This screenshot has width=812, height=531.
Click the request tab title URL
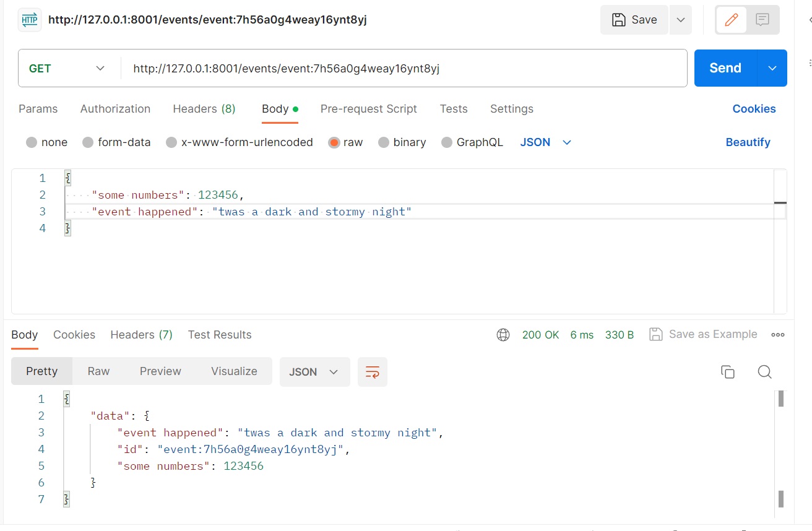207,20
